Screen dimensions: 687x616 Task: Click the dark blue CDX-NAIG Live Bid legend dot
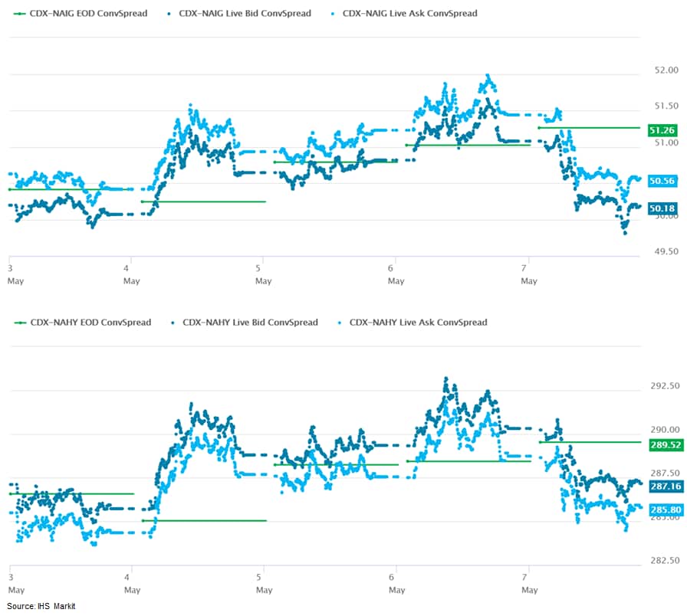coord(167,14)
